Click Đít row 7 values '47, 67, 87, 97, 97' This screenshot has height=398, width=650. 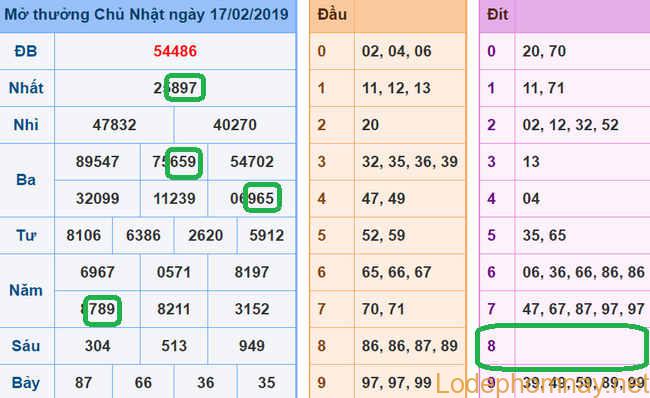(584, 309)
